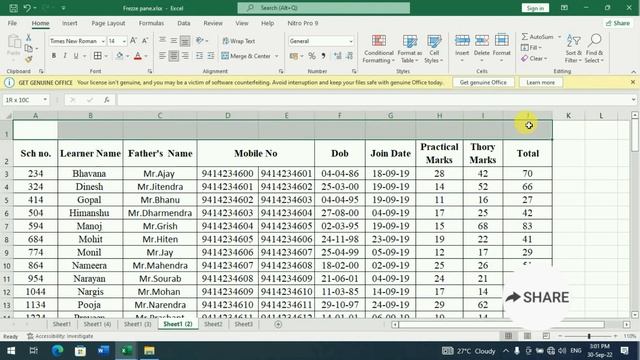The height and width of the screenshot is (360, 640).
Task: Save the workbook using the floppy icon
Action: (13, 8)
